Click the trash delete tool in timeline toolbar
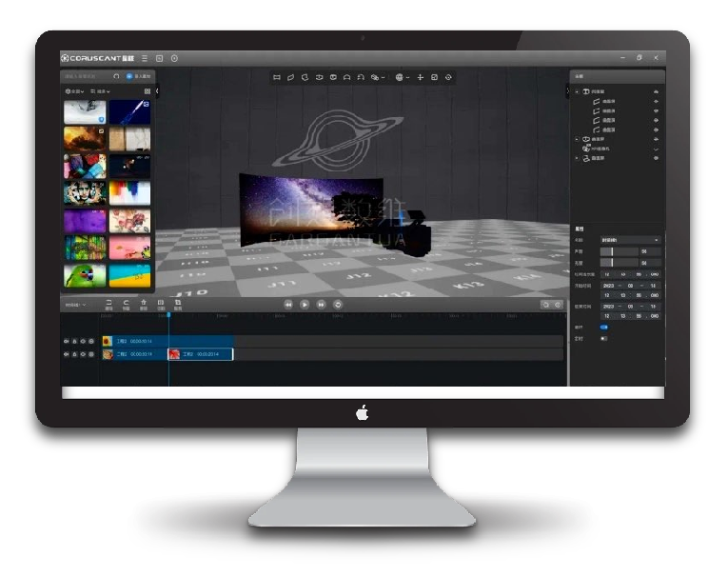Image resolution: width=728 pixels, height=577 pixels. (x=144, y=305)
